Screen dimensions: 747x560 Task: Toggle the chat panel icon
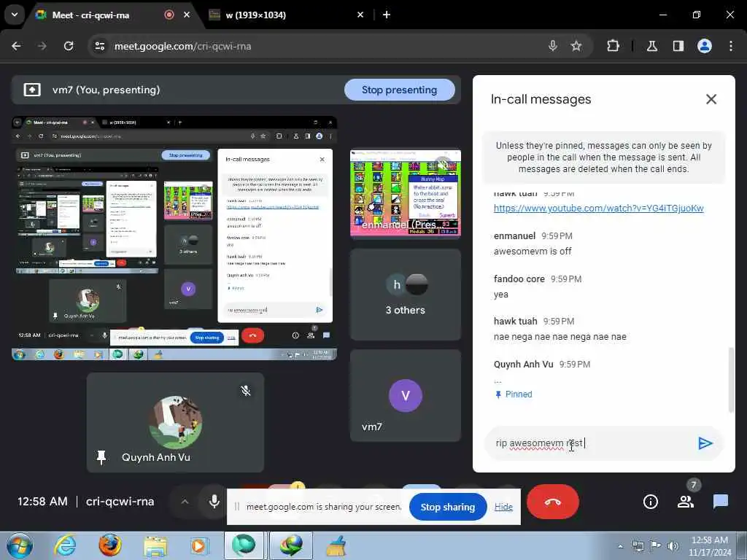720,502
